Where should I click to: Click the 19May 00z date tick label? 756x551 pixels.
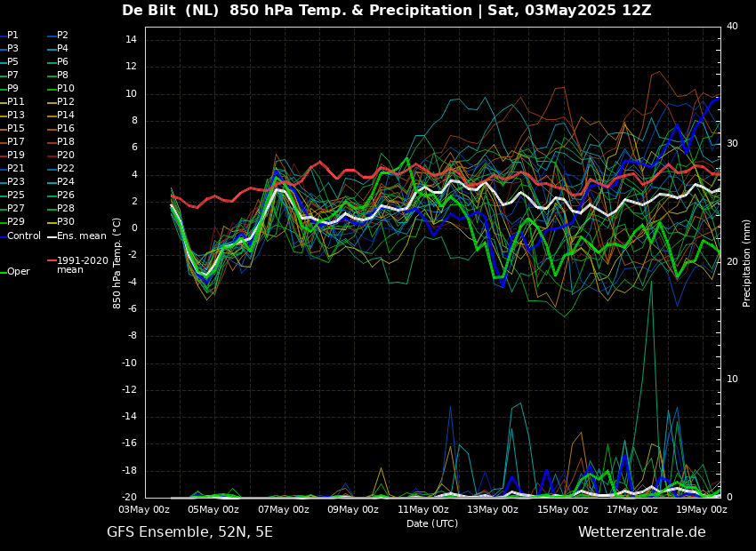pos(702,510)
